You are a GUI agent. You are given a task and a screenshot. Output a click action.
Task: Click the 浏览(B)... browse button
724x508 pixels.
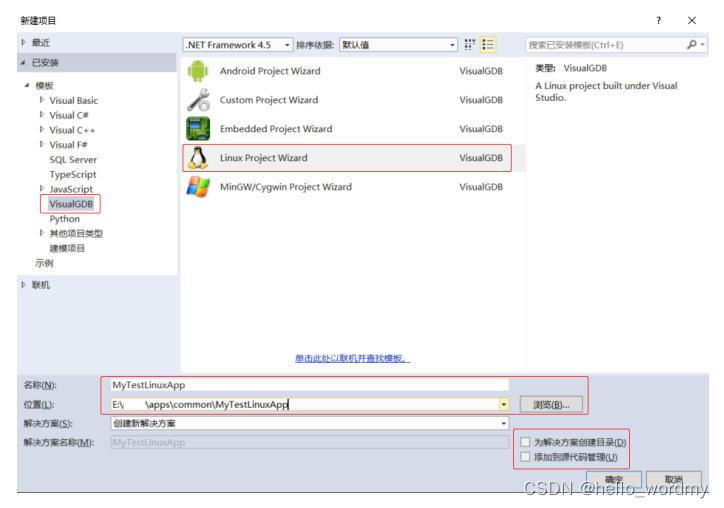point(551,405)
